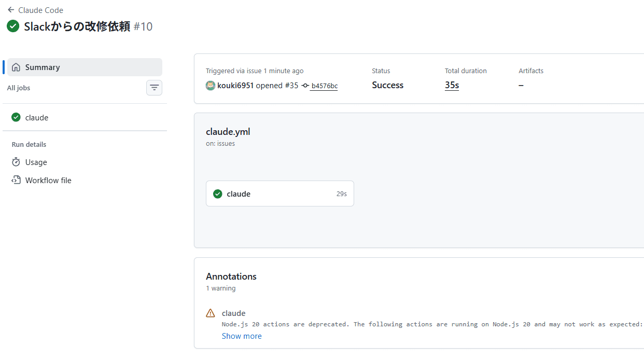Click the green success icon beside run title

coord(13,26)
